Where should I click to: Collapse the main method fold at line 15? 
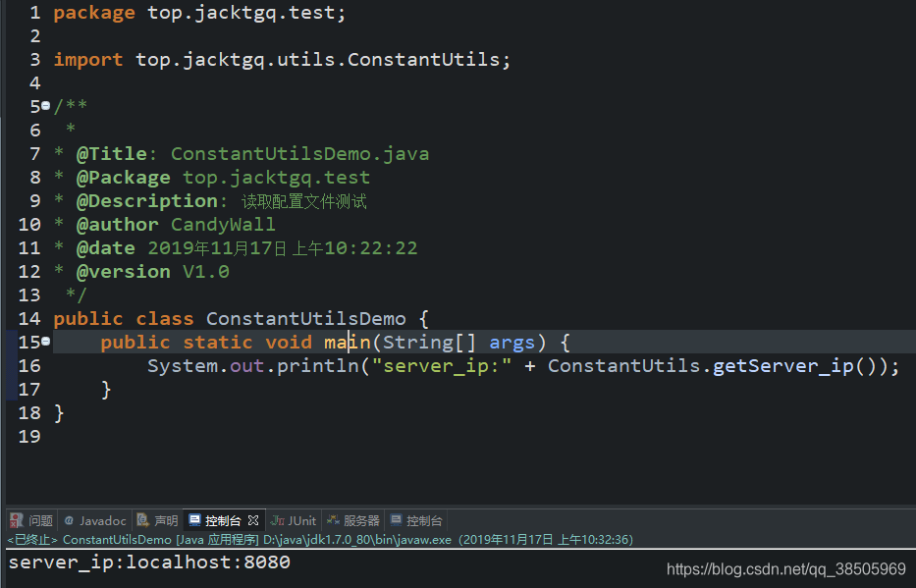tap(45, 341)
